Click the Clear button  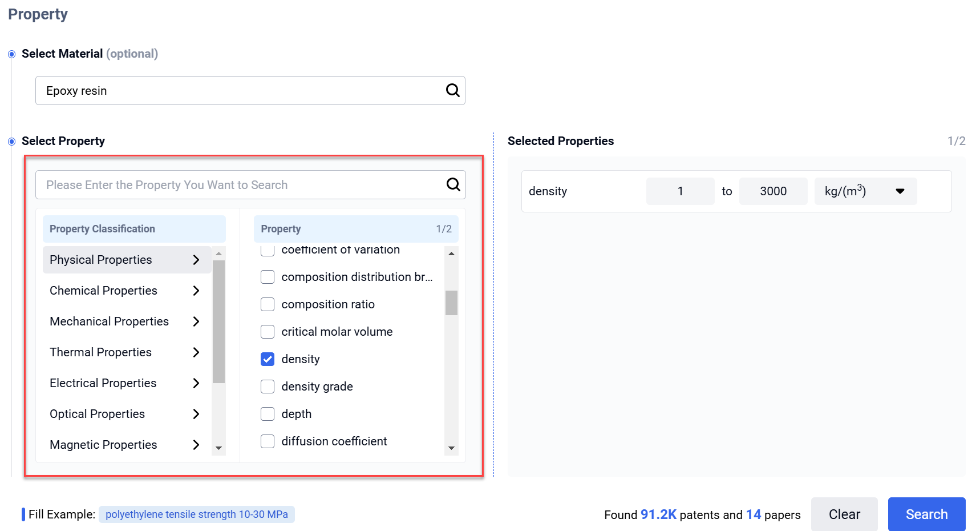coord(845,514)
